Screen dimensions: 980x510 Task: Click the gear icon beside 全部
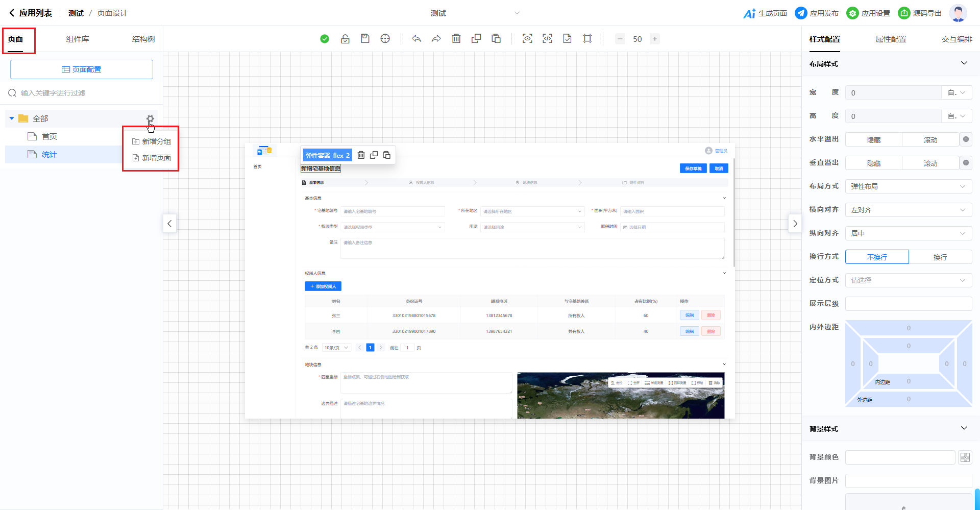pos(150,118)
